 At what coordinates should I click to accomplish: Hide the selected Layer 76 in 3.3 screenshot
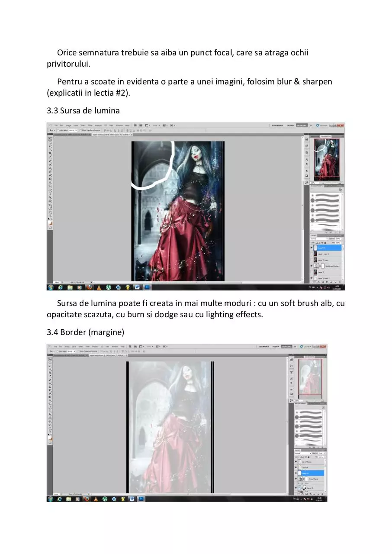(x=312, y=248)
